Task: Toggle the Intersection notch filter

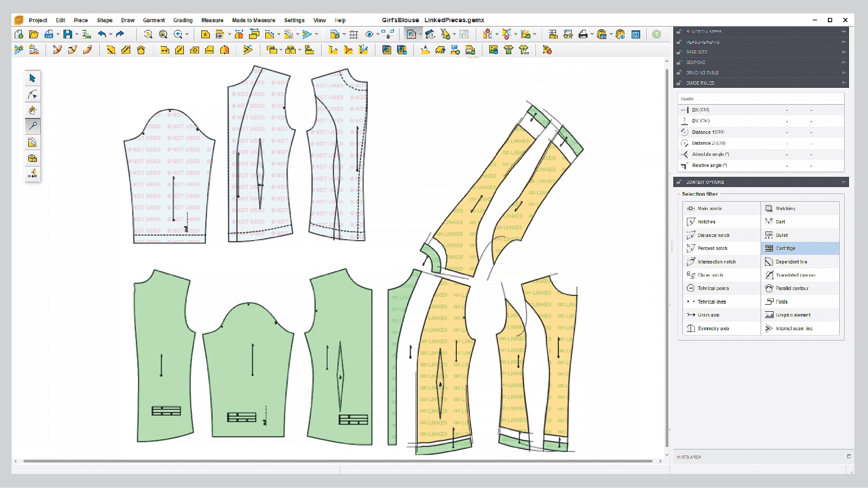Action: [x=722, y=262]
